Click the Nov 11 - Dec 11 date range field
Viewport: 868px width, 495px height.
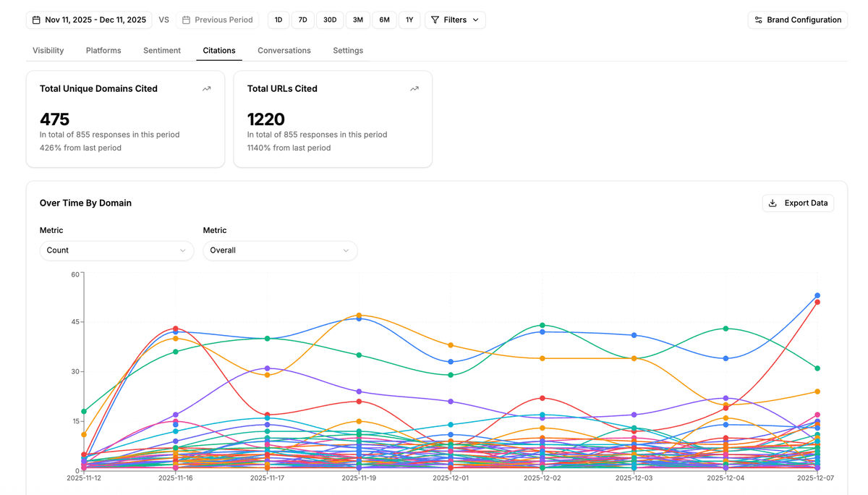[x=88, y=20]
